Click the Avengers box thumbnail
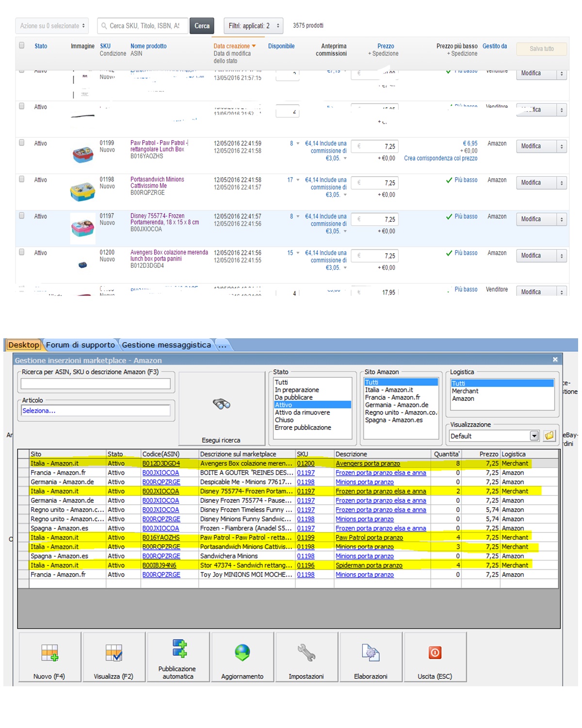582x728 pixels. 82,265
